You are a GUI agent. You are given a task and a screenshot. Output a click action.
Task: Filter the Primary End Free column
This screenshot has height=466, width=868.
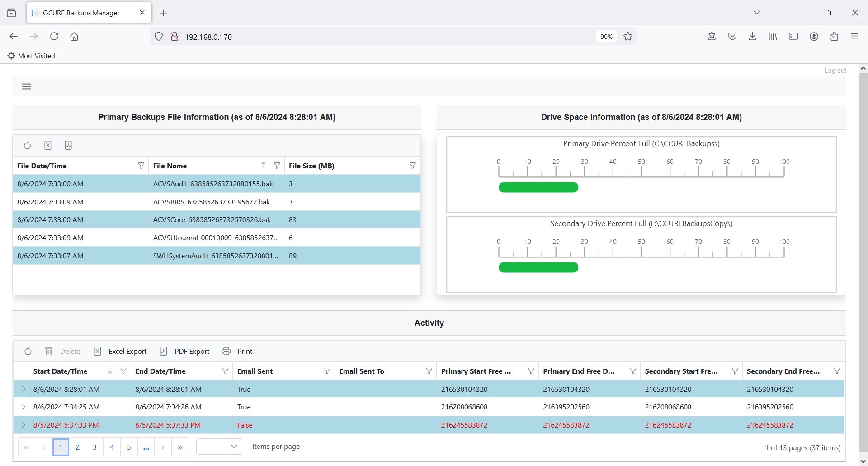click(633, 371)
